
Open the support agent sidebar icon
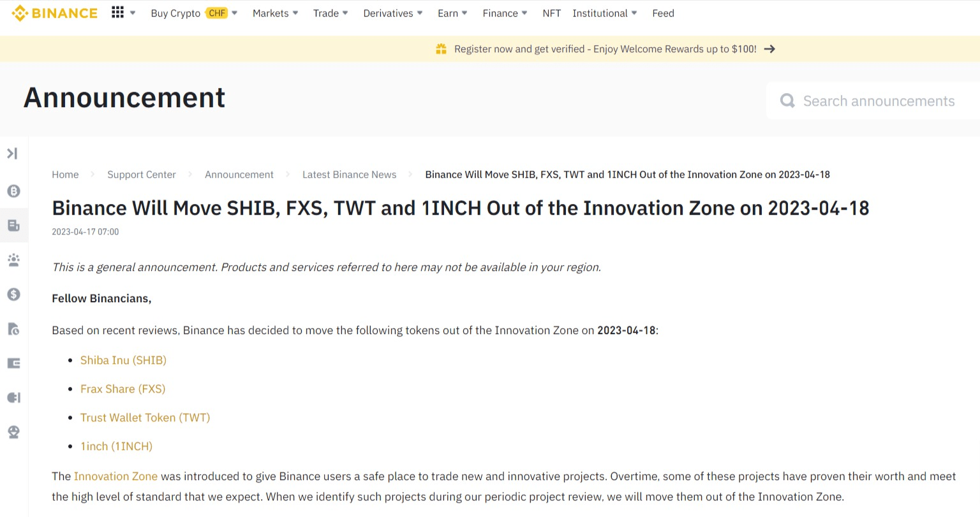click(x=13, y=432)
